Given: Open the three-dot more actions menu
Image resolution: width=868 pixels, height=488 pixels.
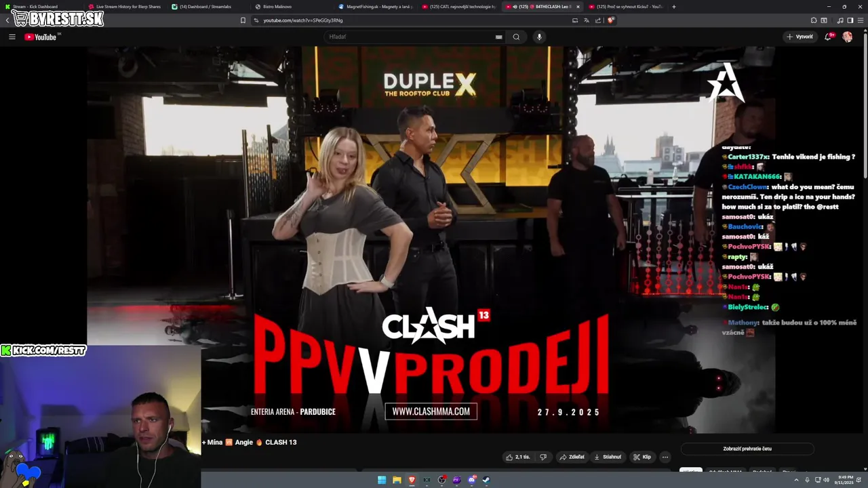Looking at the screenshot, I should [665, 457].
